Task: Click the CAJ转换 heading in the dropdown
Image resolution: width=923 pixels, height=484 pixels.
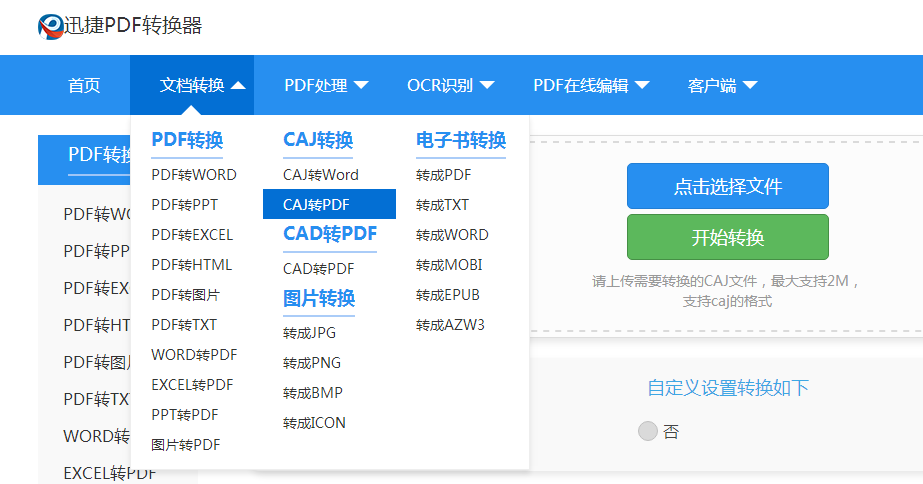Action: (318, 141)
